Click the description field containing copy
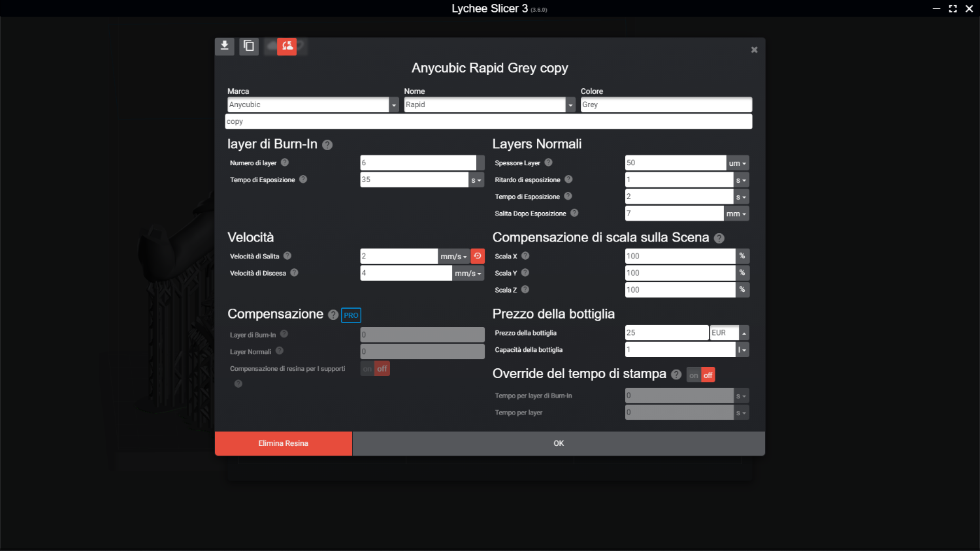 coord(489,121)
